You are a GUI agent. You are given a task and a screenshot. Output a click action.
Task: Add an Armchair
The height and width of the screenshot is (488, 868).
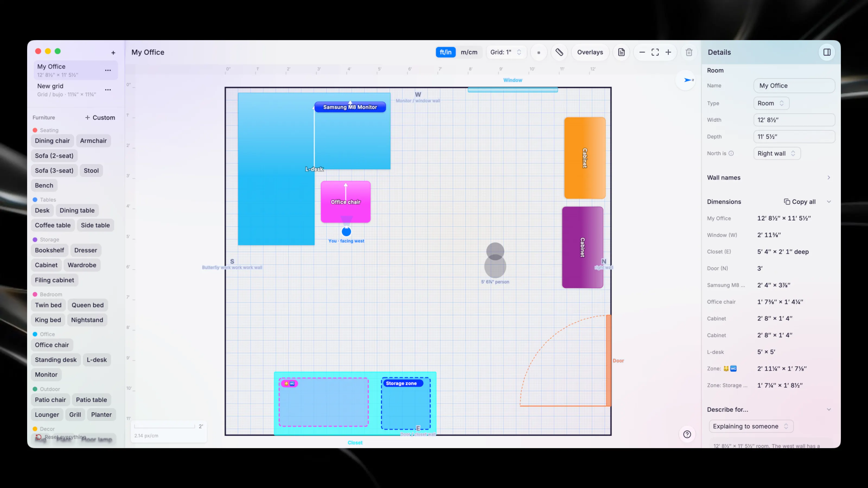[93, 141]
